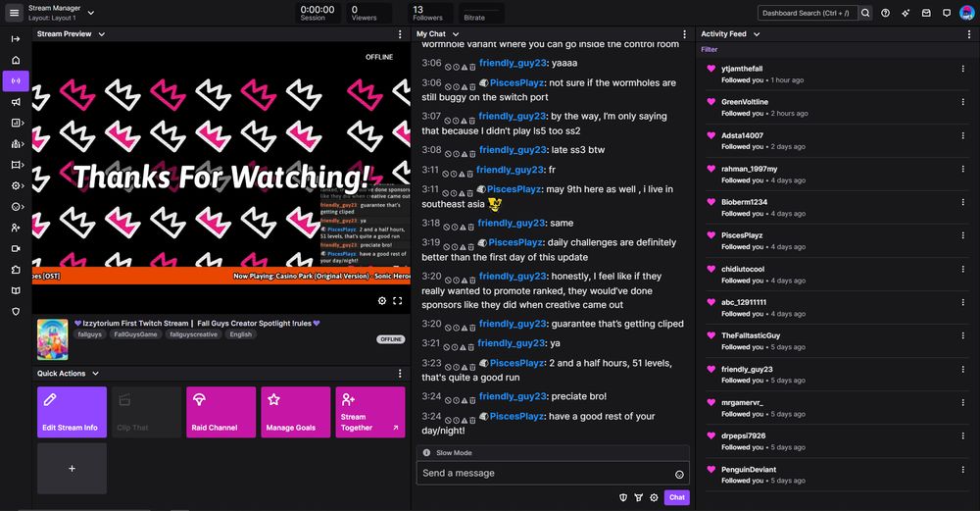
Task: Open the Creator Camp book sidebar icon
Action: [16, 291]
